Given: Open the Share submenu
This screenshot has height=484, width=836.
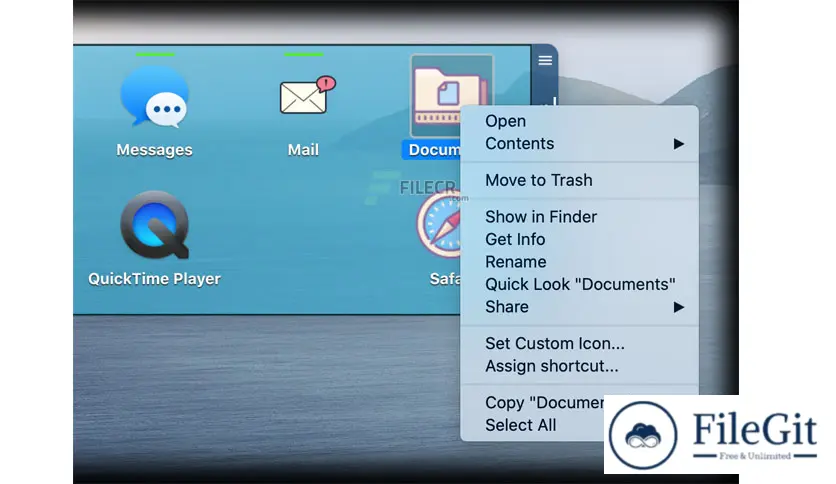Looking at the screenshot, I should click(580, 307).
